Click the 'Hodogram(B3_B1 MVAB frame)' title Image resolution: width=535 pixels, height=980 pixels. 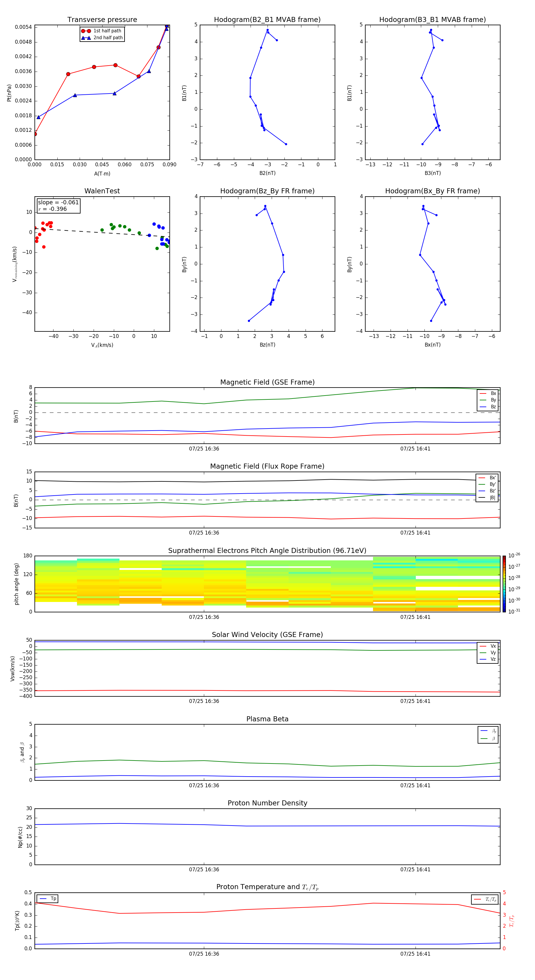pos(432,20)
